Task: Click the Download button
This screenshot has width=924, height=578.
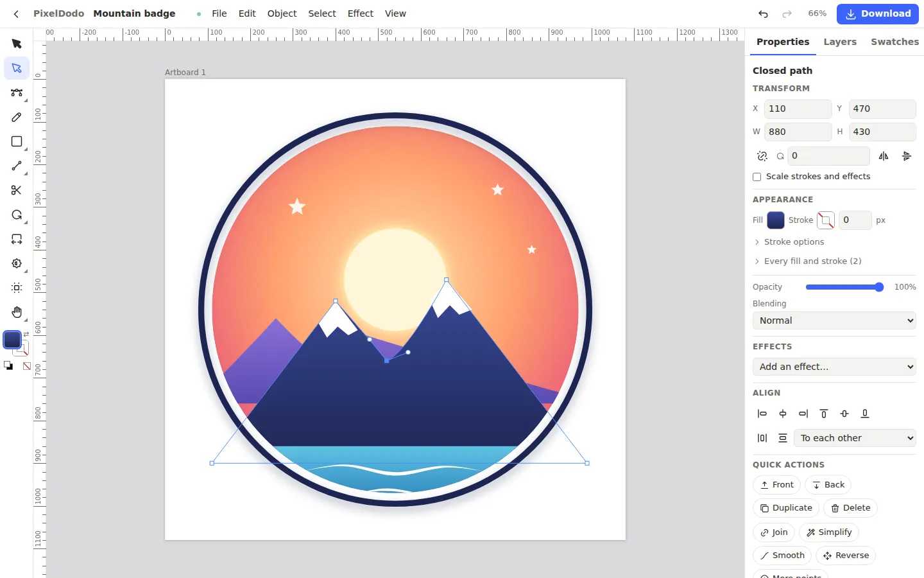Action: 878,13
